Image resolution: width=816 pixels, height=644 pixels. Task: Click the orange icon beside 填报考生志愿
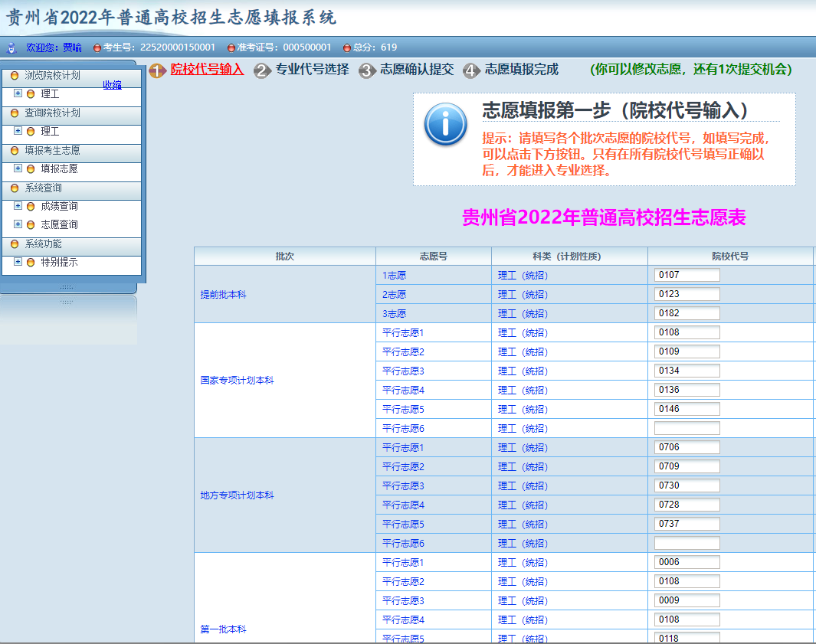pyautogui.click(x=15, y=150)
